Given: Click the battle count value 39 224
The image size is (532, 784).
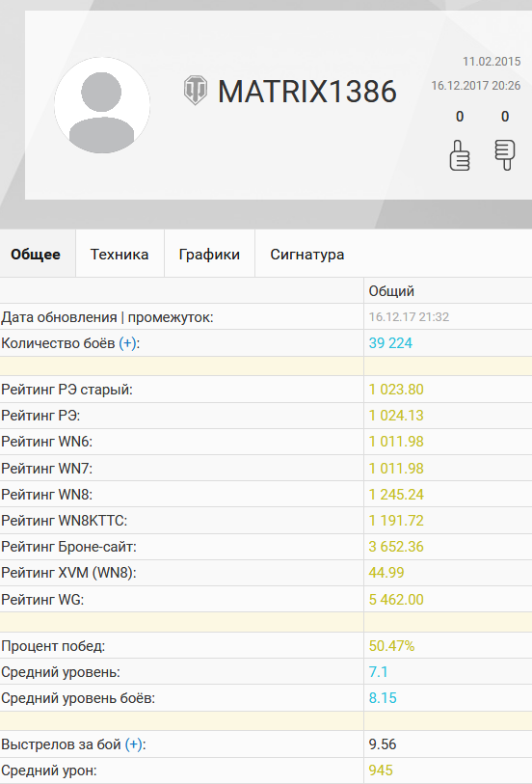Looking at the screenshot, I should (x=390, y=343).
